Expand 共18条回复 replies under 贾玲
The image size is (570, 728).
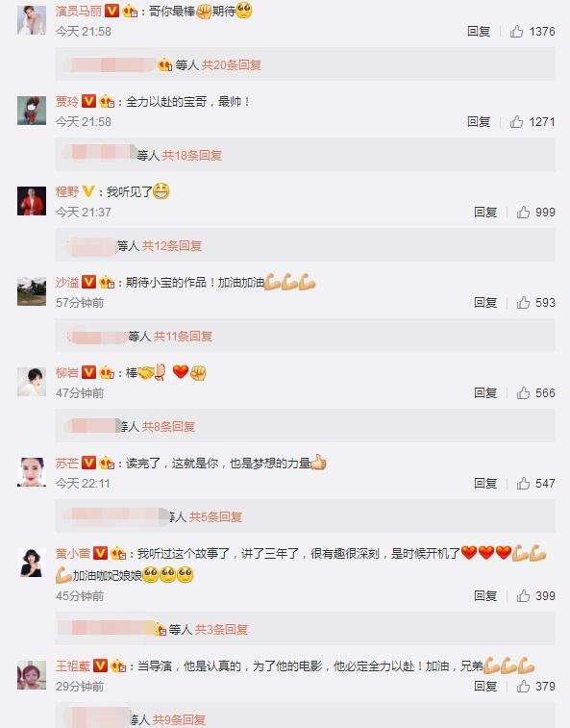point(191,155)
